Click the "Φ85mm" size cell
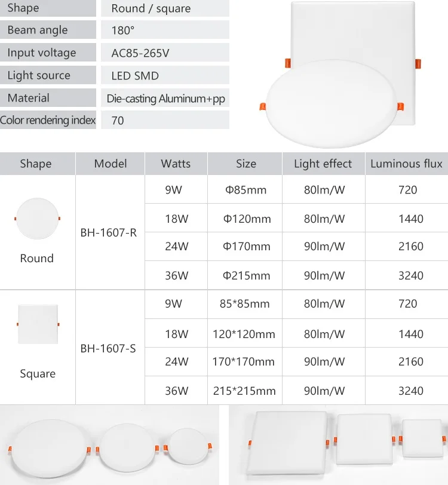Image resolution: width=448 pixels, height=485 pixels. (246, 189)
